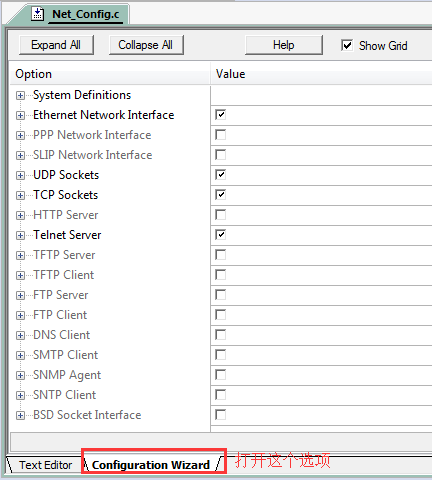Select the SMTP Client label
432x480 pixels.
coord(66,355)
